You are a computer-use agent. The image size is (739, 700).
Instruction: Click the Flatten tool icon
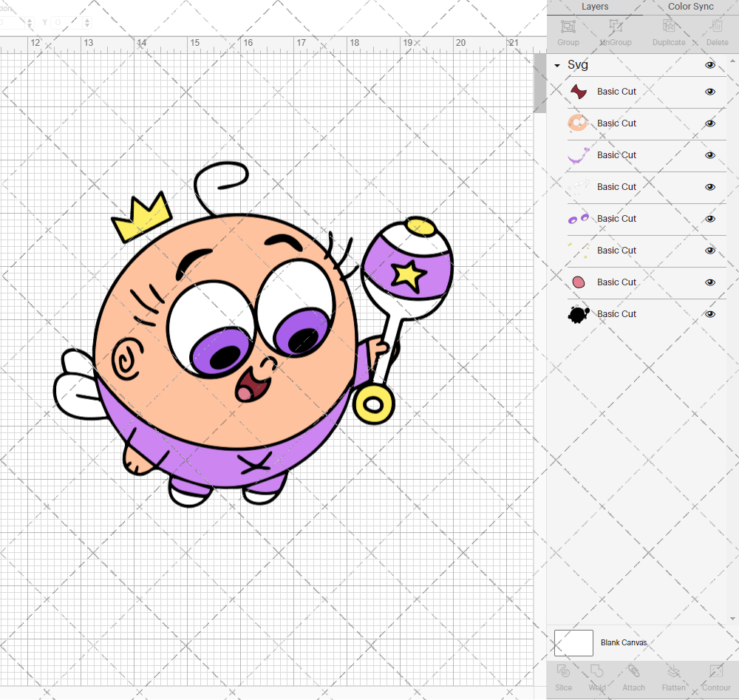point(673,671)
